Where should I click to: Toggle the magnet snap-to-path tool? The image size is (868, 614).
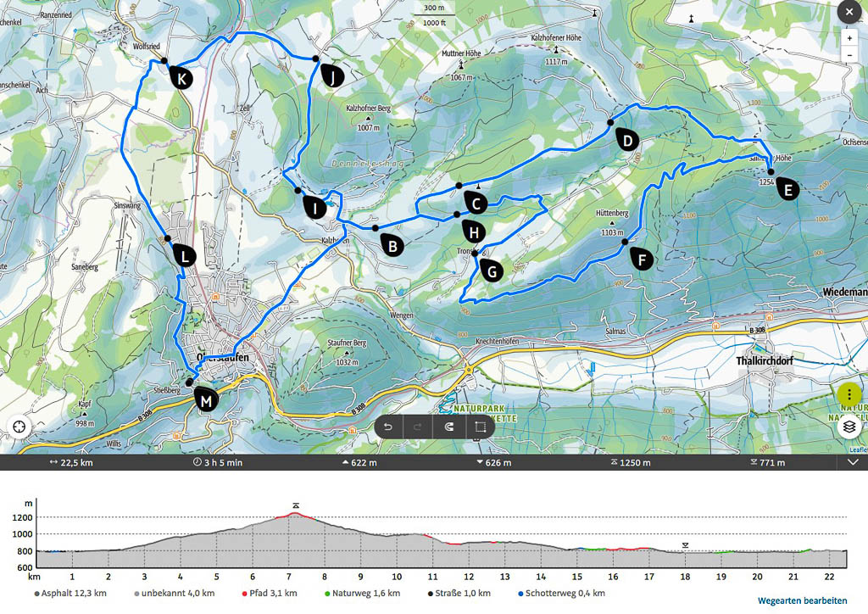coord(449,427)
